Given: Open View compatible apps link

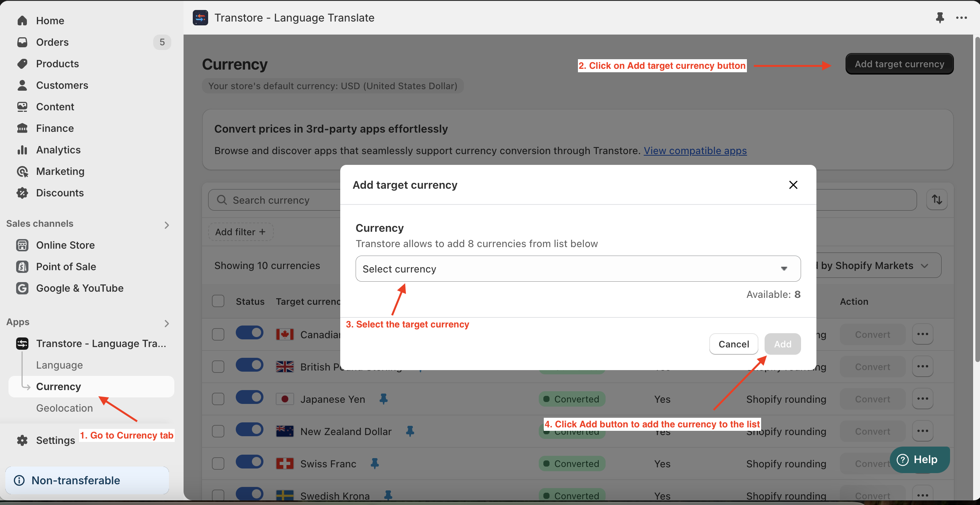Looking at the screenshot, I should 695,151.
